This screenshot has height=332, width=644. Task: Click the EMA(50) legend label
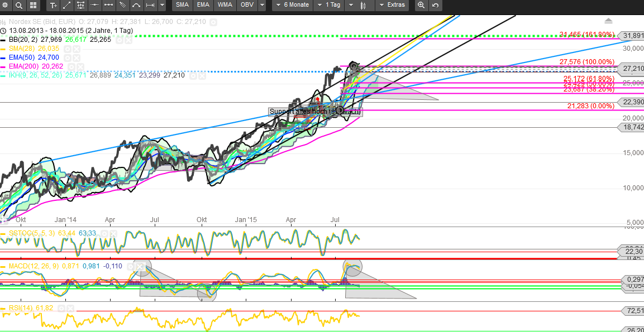[x=22, y=58]
